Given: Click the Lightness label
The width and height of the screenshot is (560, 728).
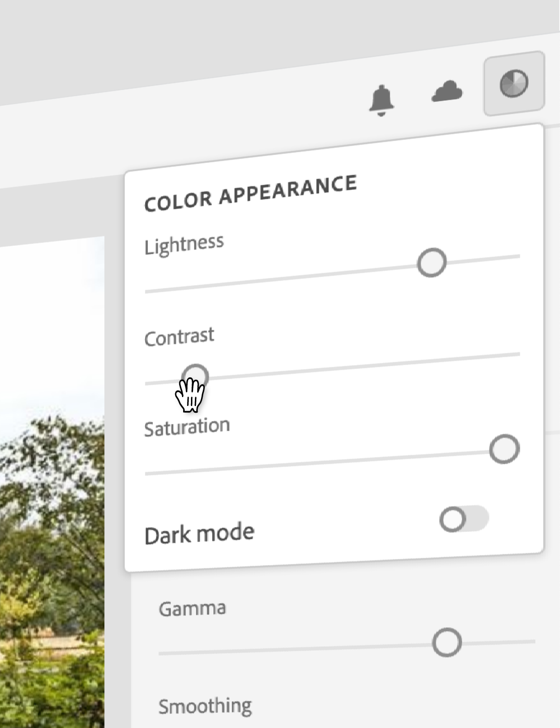Looking at the screenshot, I should [x=184, y=245].
